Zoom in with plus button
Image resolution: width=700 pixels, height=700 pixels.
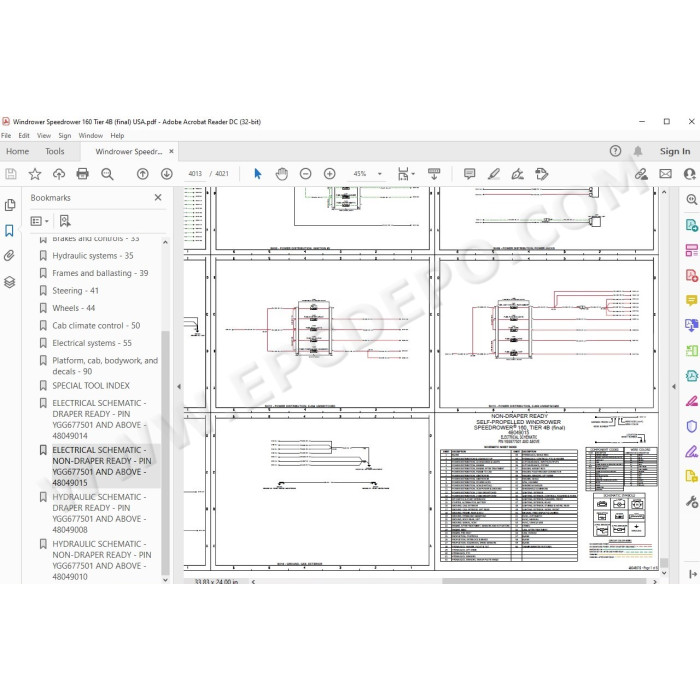(329, 174)
